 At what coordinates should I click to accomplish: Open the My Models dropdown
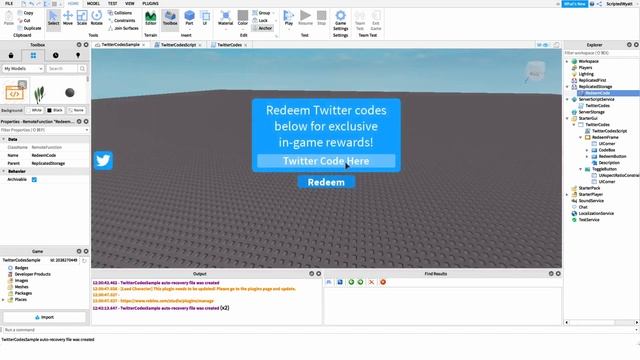[23, 69]
